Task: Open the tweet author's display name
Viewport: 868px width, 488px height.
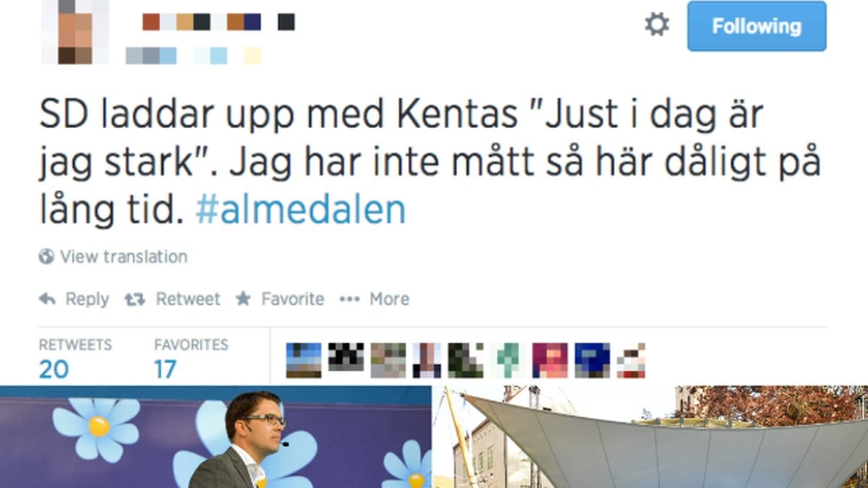Action: coord(218,22)
